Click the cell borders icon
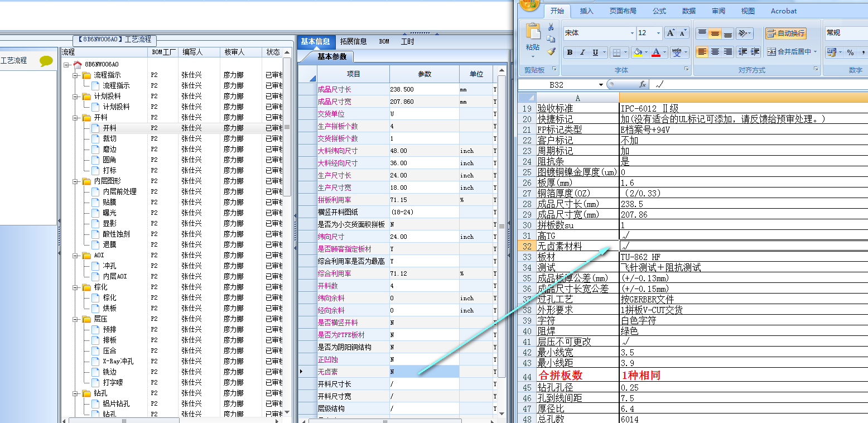Image resolution: width=868 pixels, height=423 pixels. 616,52
